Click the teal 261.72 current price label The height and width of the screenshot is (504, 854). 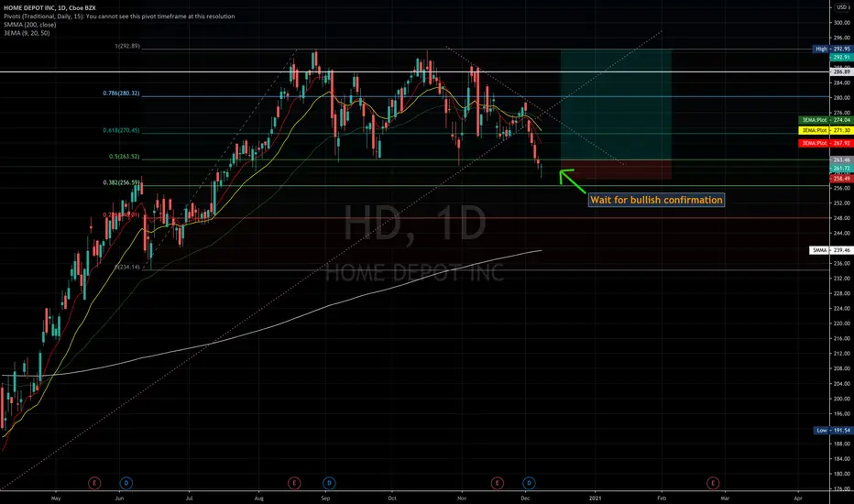tap(841, 169)
